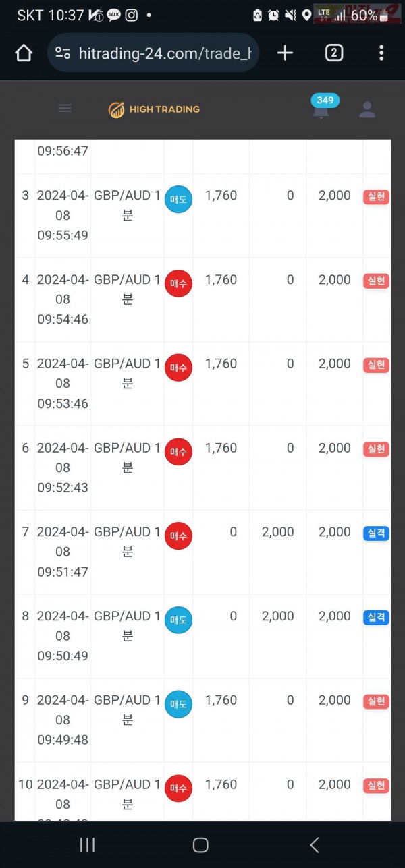Tap the blue 실격 tag in row 7
Image resolution: width=405 pixels, height=868 pixels.
(376, 533)
